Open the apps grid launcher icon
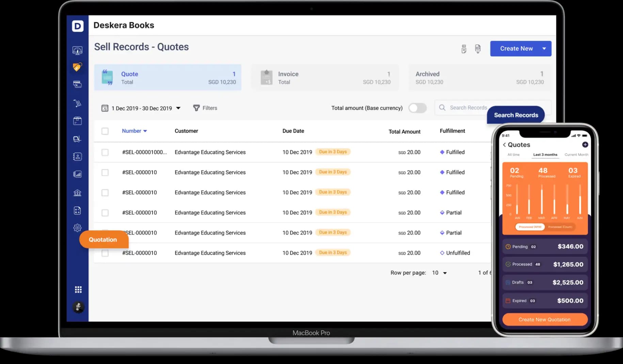Screen dimensions: 623x364 [x=78, y=289]
